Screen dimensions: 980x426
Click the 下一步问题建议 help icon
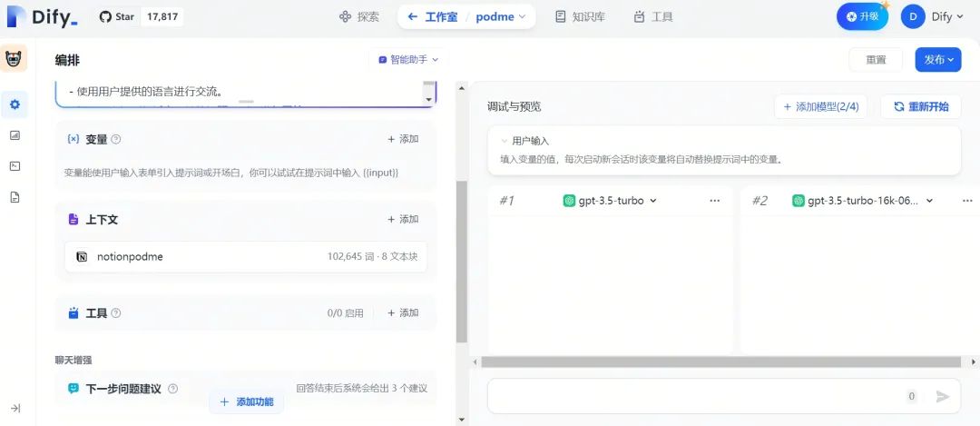[x=173, y=389]
